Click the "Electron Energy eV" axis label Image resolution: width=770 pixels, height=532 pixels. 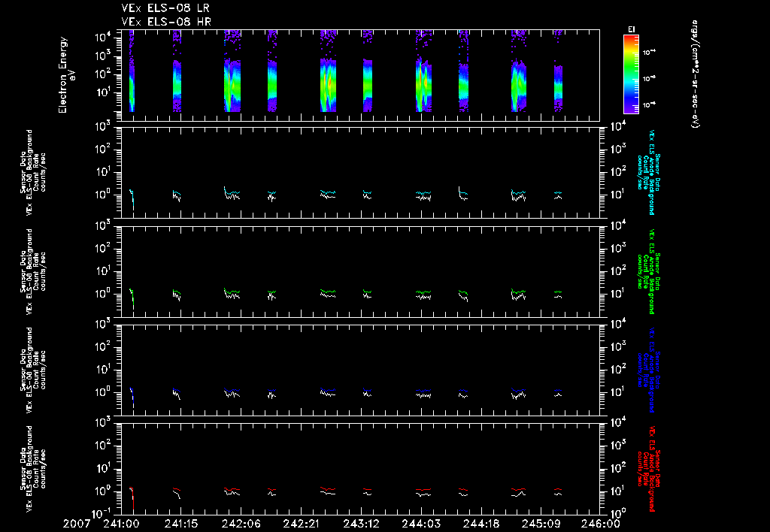[x=66, y=75]
